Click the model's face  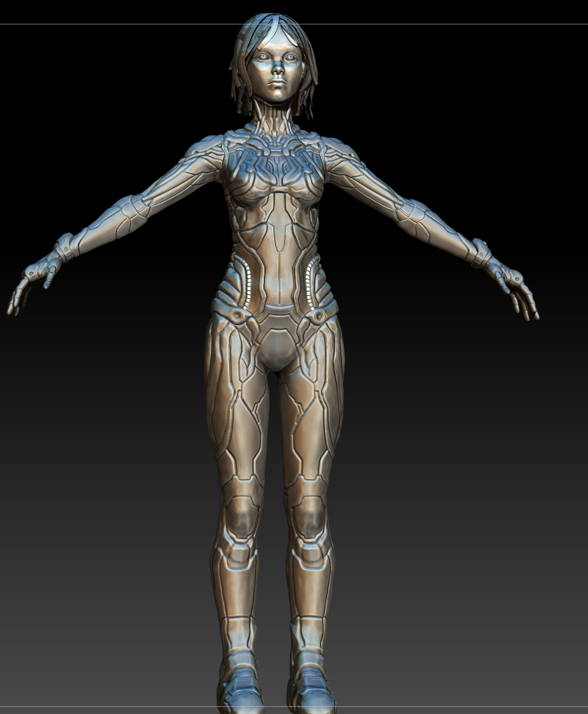277,68
